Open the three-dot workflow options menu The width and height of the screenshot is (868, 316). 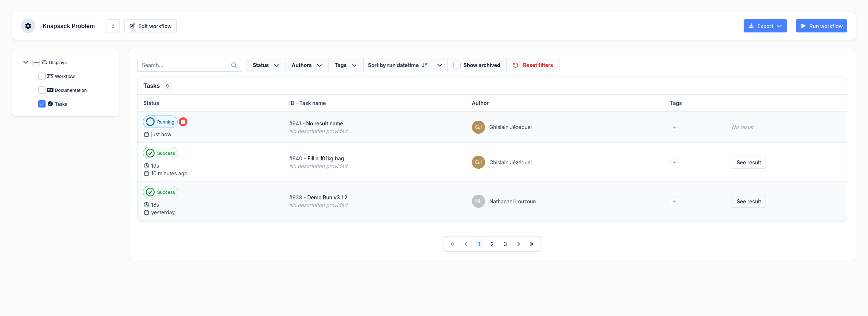click(113, 26)
